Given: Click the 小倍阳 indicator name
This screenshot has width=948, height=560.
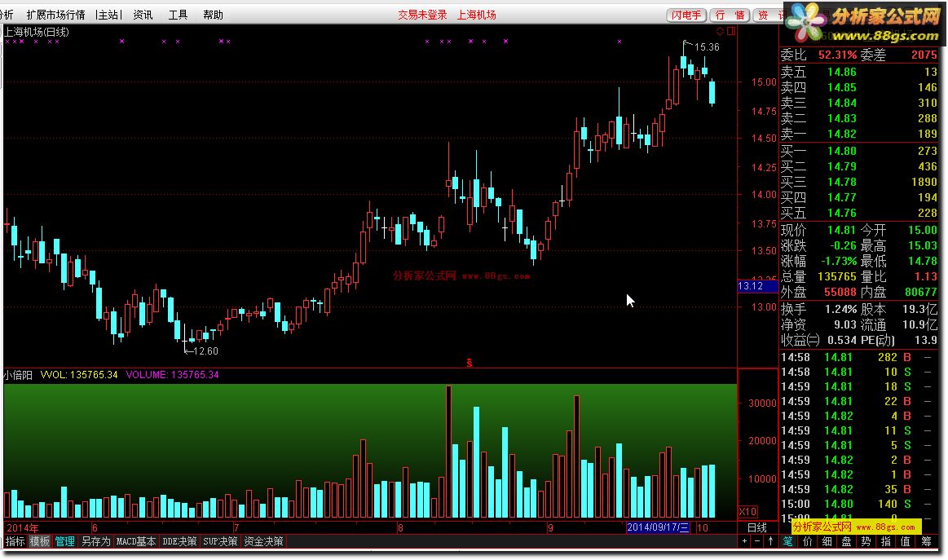Looking at the screenshot, I should (18, 375).
